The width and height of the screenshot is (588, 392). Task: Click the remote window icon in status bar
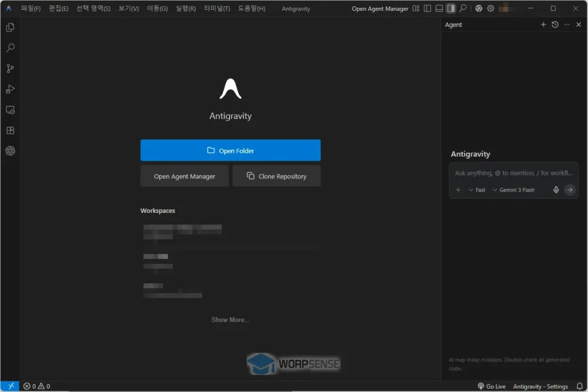(x=10, y=386)
